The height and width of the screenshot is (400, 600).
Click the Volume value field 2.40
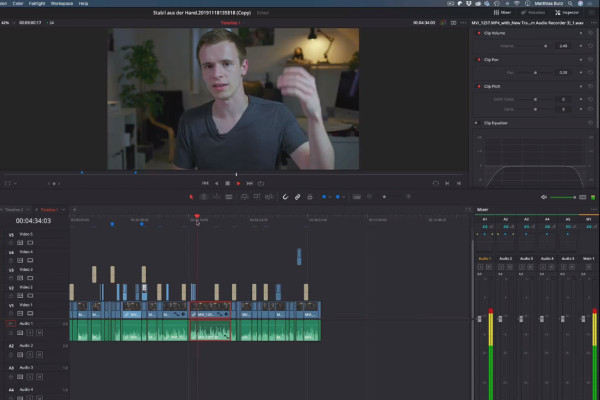click(x=563, y=46)
